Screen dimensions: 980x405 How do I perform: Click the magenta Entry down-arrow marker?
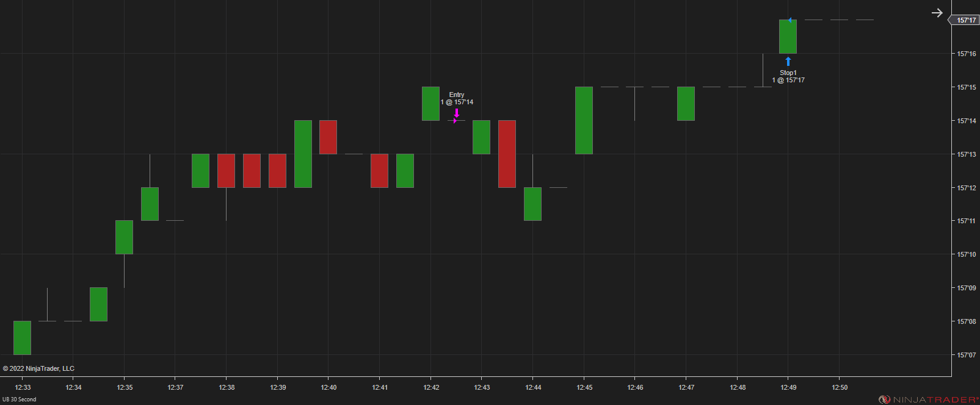(457, 113)
